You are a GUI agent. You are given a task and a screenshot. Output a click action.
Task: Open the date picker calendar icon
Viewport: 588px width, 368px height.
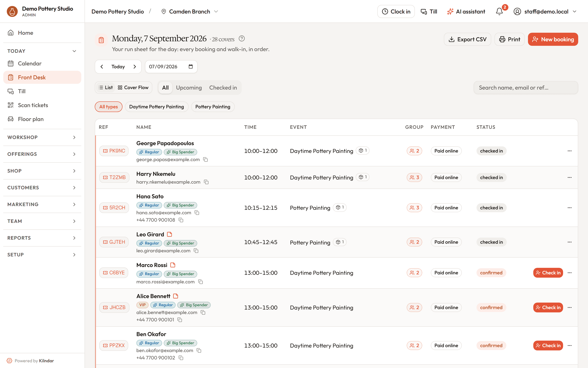point(191,67)
